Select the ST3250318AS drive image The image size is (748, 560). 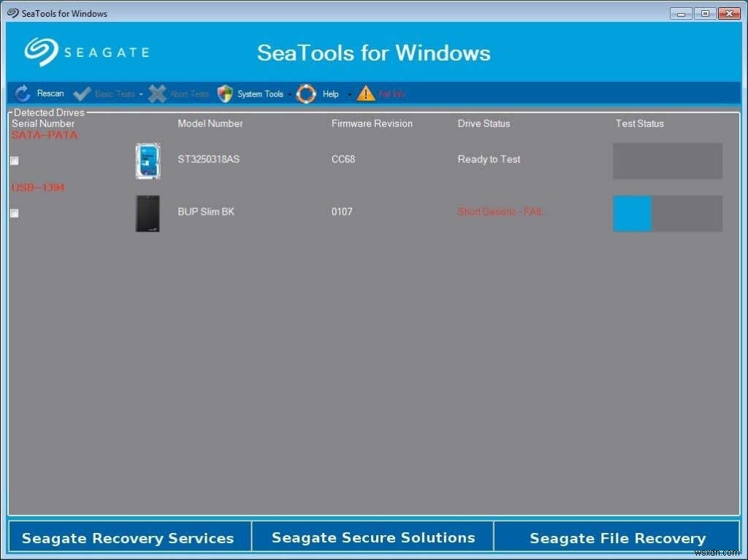pos(148,161)
